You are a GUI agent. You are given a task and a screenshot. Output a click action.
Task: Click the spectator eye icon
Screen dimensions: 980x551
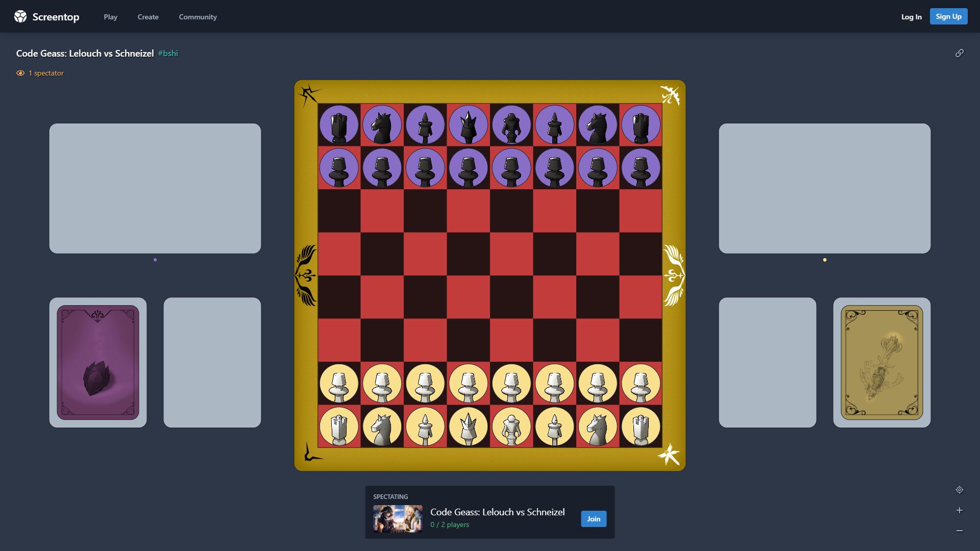20,72
